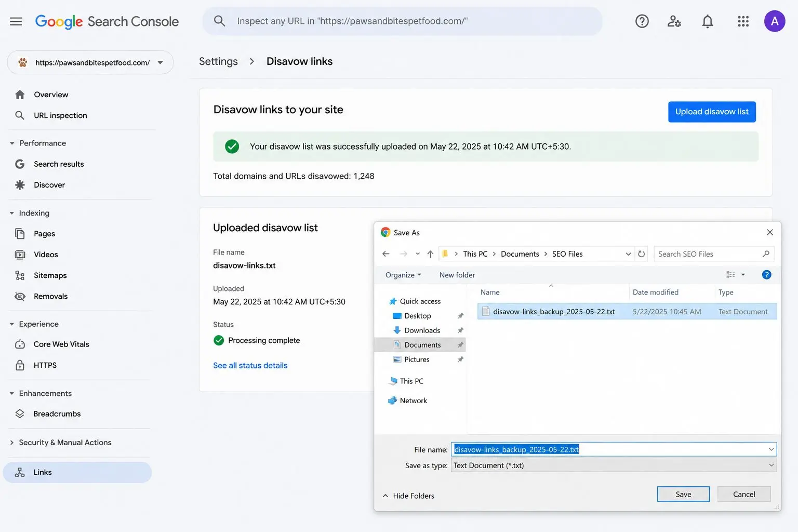
Task: Select Core Web Vitals report
Action: (x=61, y=344)
